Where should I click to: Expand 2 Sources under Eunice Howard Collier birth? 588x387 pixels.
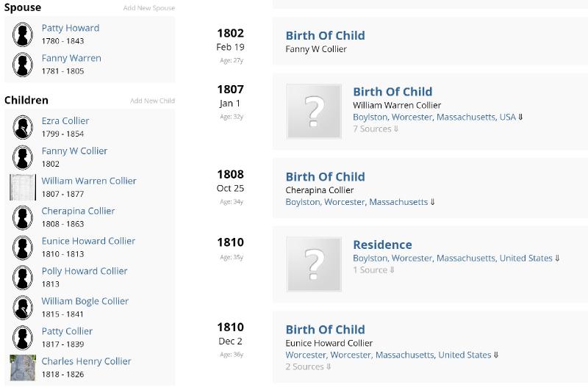pyautogui.click(x=309, y=367)
